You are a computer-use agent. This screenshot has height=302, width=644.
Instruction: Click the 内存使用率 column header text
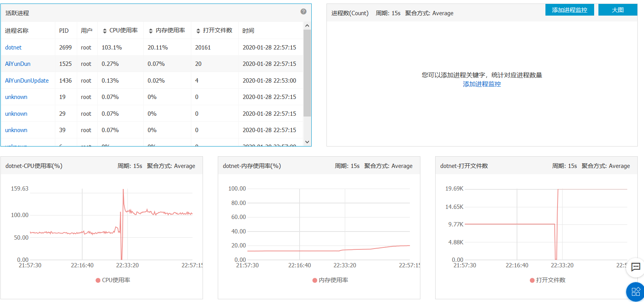[x=170, y=30]
